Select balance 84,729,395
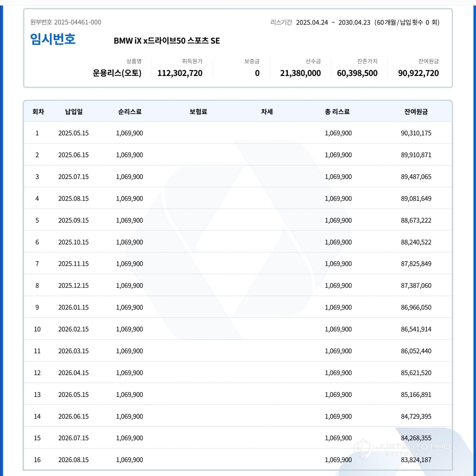Screen dimensions: 476x476 (416, 416)
